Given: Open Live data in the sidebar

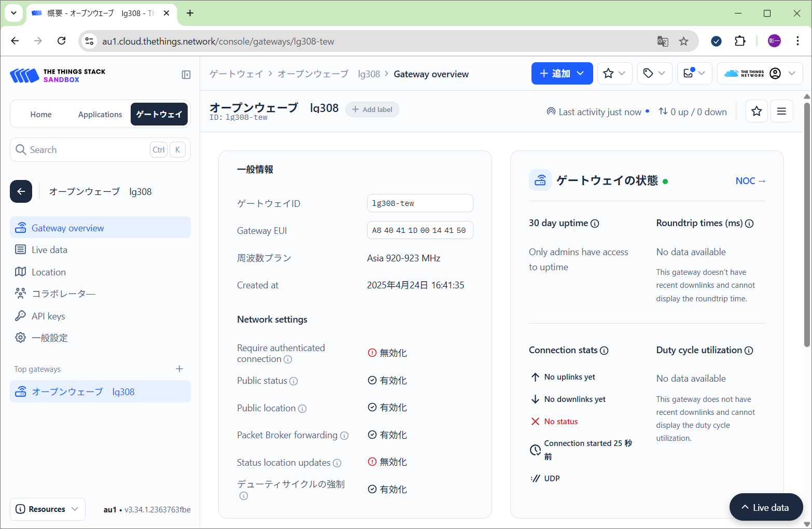Looking at the screenshot, I should [49, 250].
